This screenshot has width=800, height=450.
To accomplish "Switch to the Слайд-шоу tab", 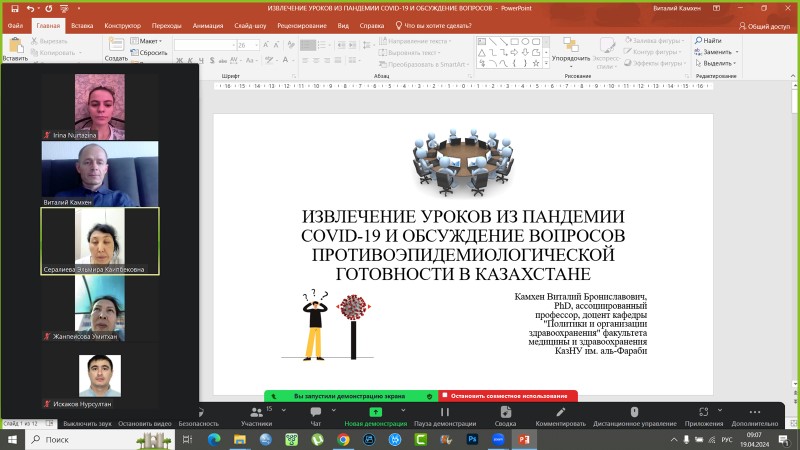I will pos(250,26).
